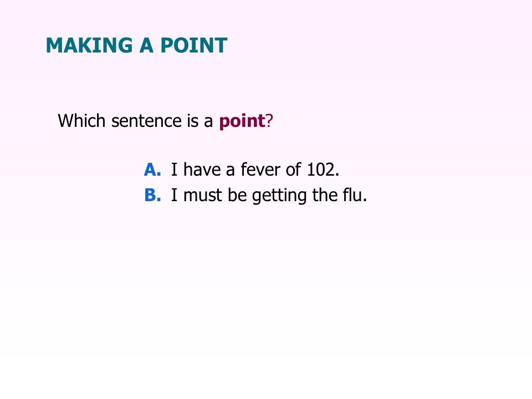Click the word "sentence" in the question
532x399 pixels.
[146, 121]
